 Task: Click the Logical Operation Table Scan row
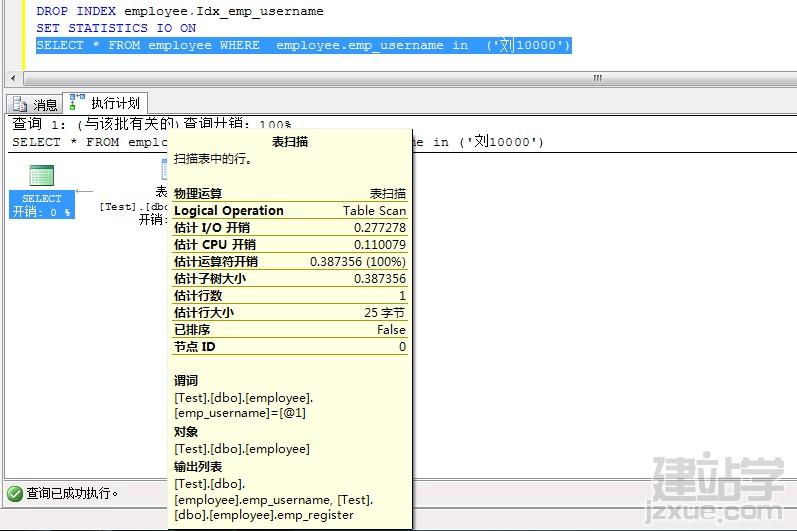click(x=290, y=210)
